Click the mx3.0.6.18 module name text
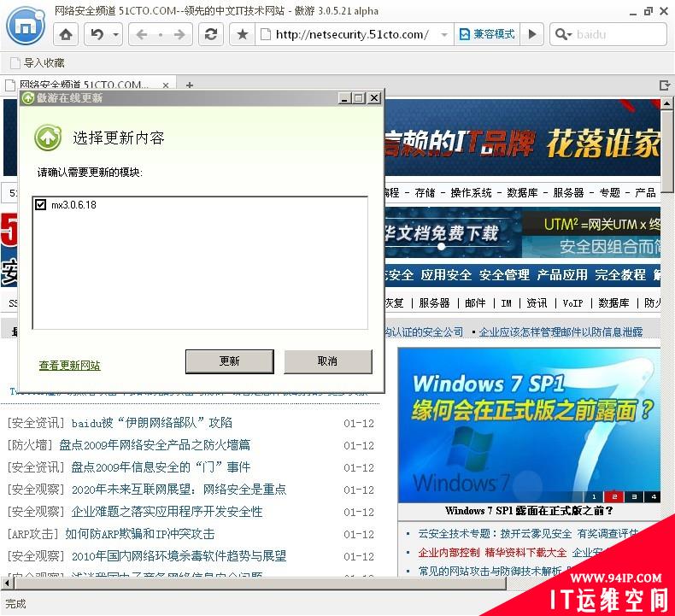Viewport: 675px width, 616px height. 73,205
